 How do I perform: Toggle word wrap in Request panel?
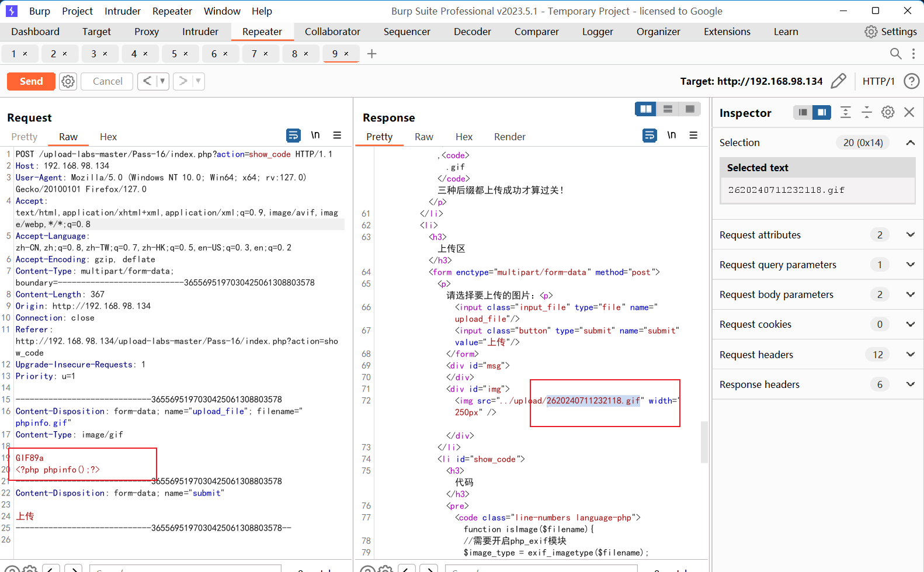tap(293, 136)
